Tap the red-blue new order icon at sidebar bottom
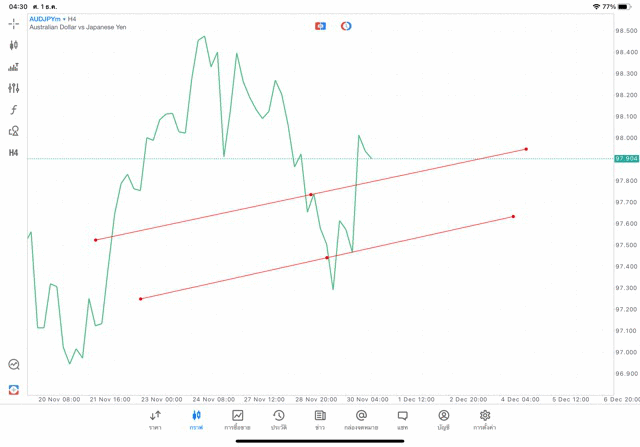Screen dimensions: 640x447 pyautogui.click(x=14, y=389)
